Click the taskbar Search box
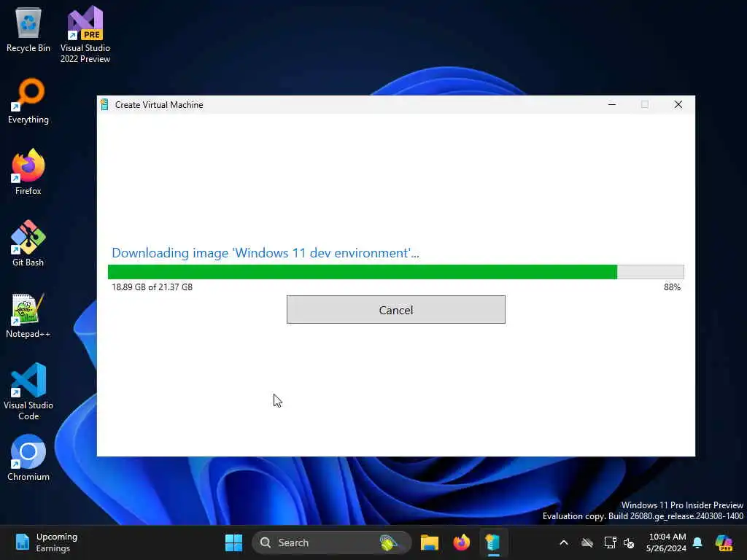The height and width of the screenshot is (560, 747). 332,542
